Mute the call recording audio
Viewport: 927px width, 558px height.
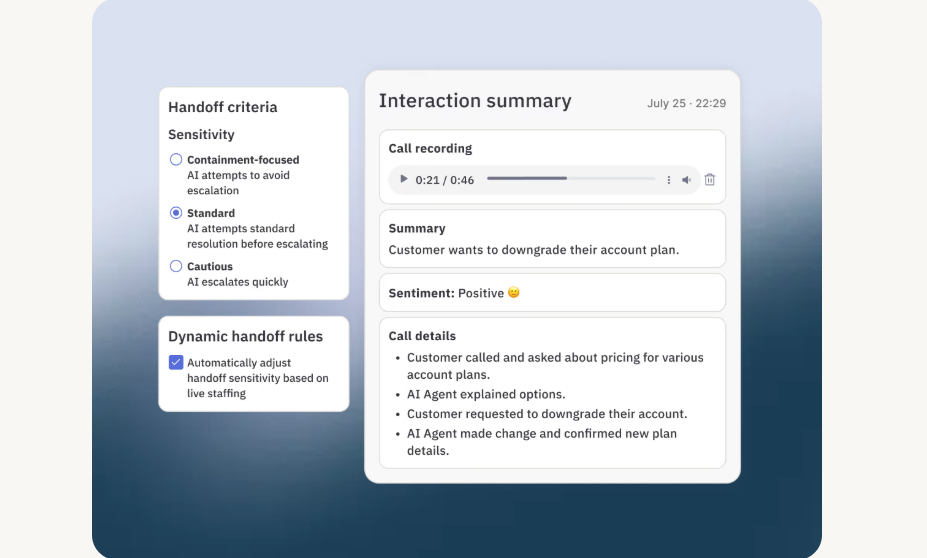click(686, 180)
